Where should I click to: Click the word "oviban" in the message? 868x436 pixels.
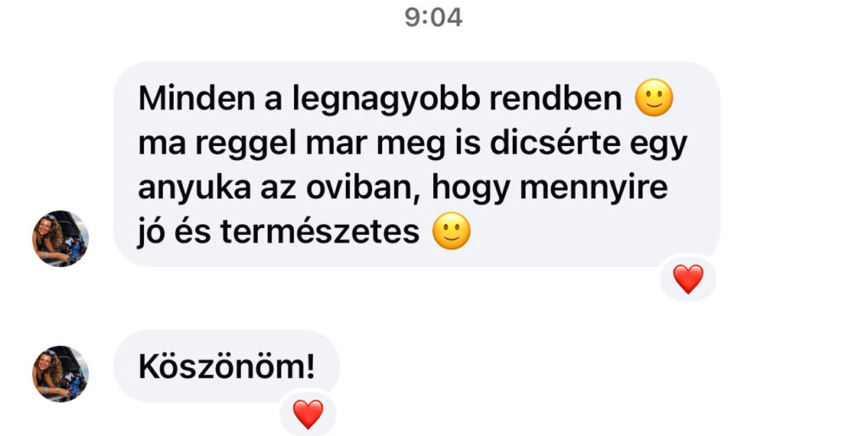(x=364, y=187)
